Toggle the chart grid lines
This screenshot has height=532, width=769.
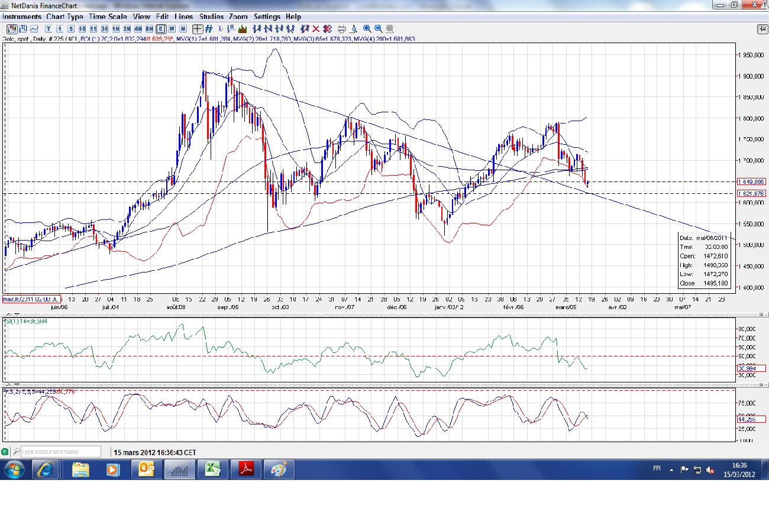[208, 28]
